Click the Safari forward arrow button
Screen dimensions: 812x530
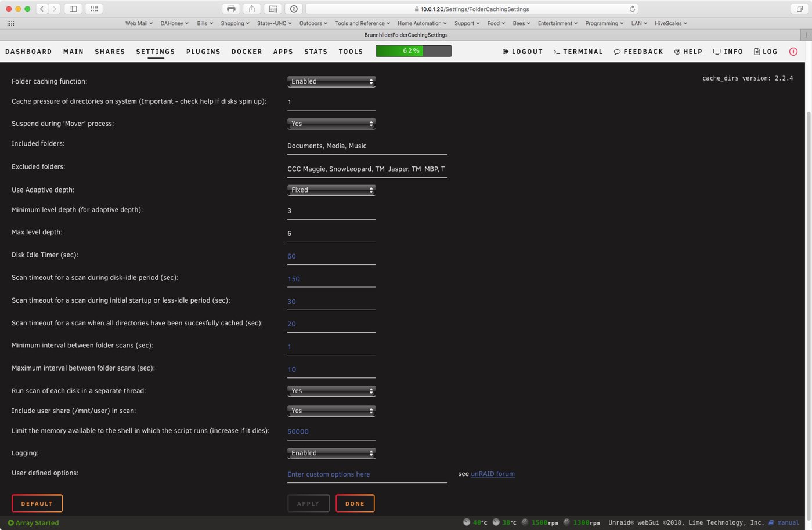pos(55,9)
